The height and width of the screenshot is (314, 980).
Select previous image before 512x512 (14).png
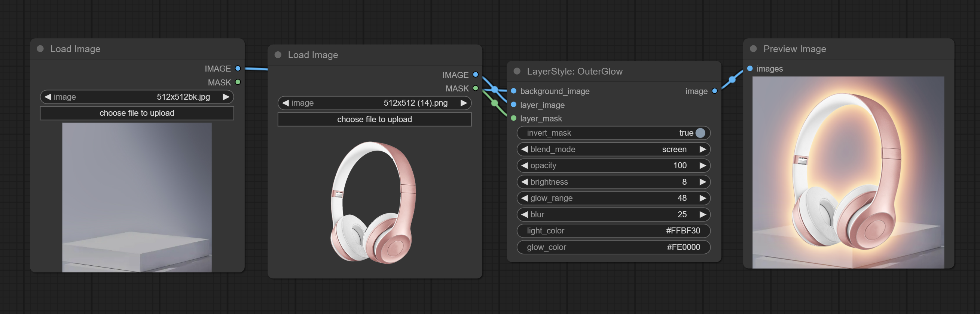click(x=286, y=103)
